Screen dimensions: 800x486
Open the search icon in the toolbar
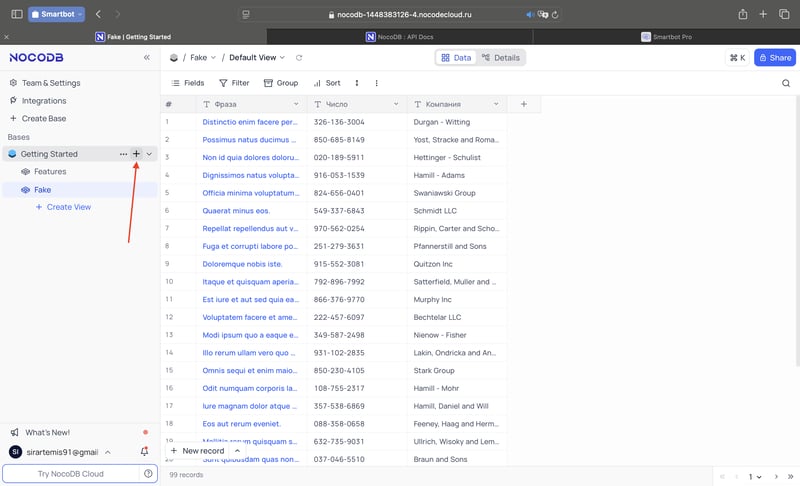coord(786,83)
